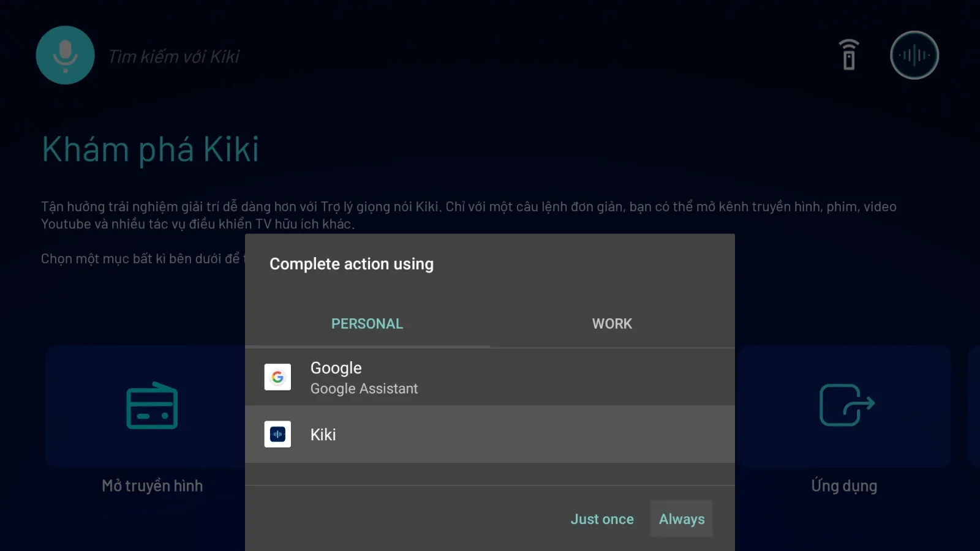Click the Just once button
Image resolution: width=980 pixels, height=551 pixels.
pos(602,519)
